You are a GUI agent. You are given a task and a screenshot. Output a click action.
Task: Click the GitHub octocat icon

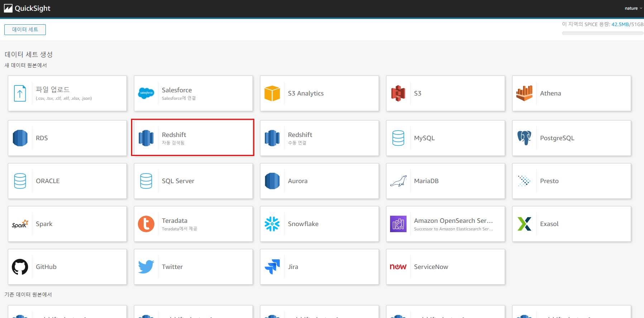[20, 267]
